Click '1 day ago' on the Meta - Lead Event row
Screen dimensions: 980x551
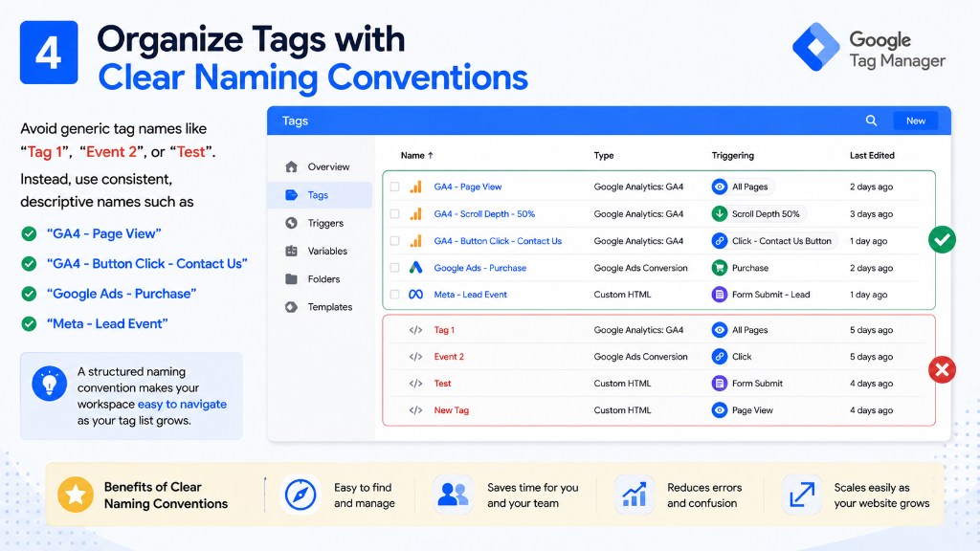pyautogui.click(x=868, y=295)
